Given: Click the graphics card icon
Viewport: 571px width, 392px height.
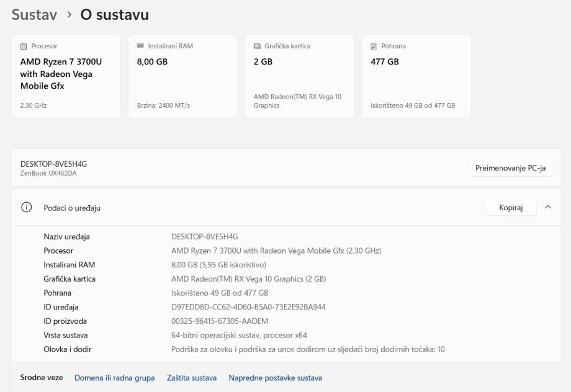Looking at the screenshot, I should [x=257, y=47].
